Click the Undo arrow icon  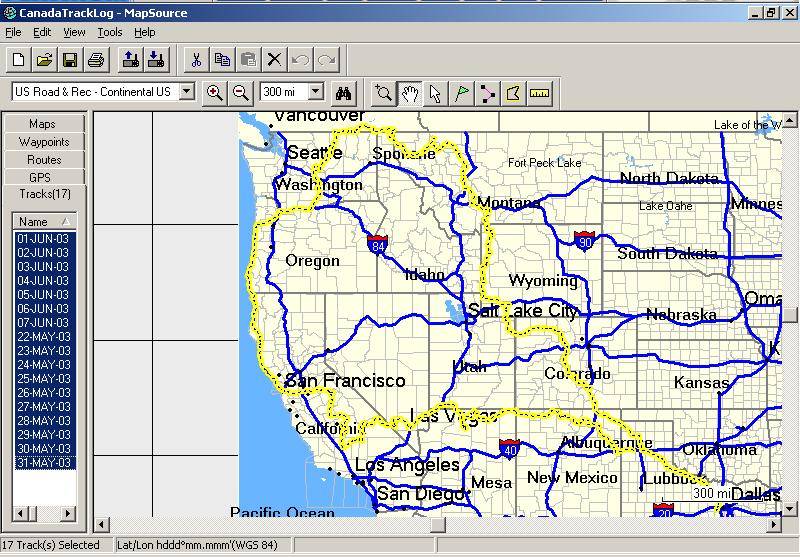click(301, 60)
